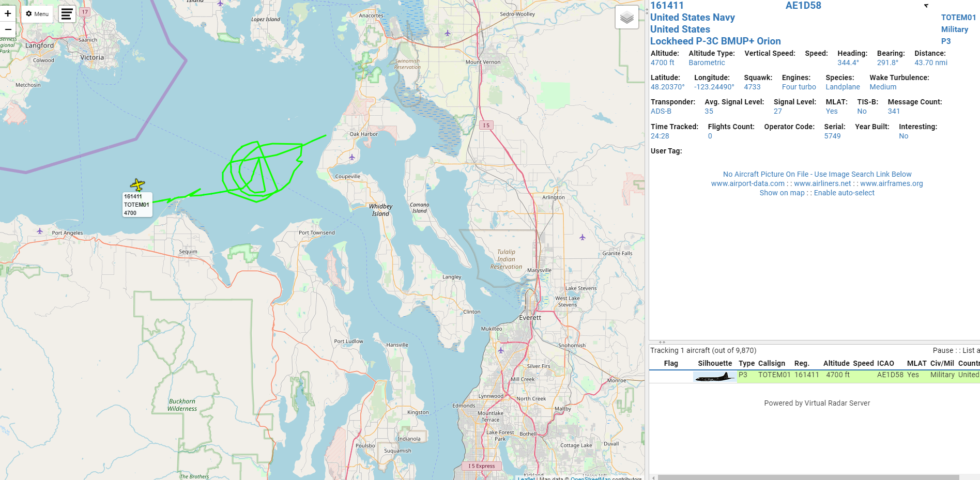The image size is (980, 480).
Task: Click the airport icon south of Mukilteo
Action: (x=500, y=350)
